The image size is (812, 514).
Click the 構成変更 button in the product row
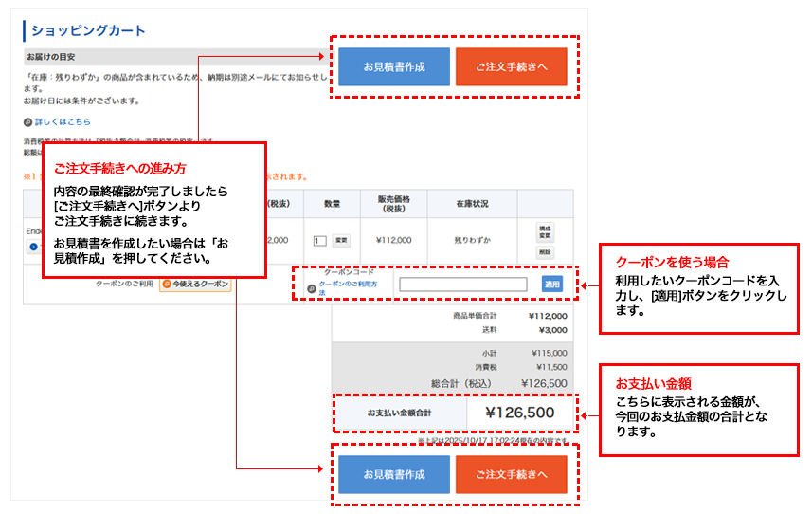click(x=545, y=231)
